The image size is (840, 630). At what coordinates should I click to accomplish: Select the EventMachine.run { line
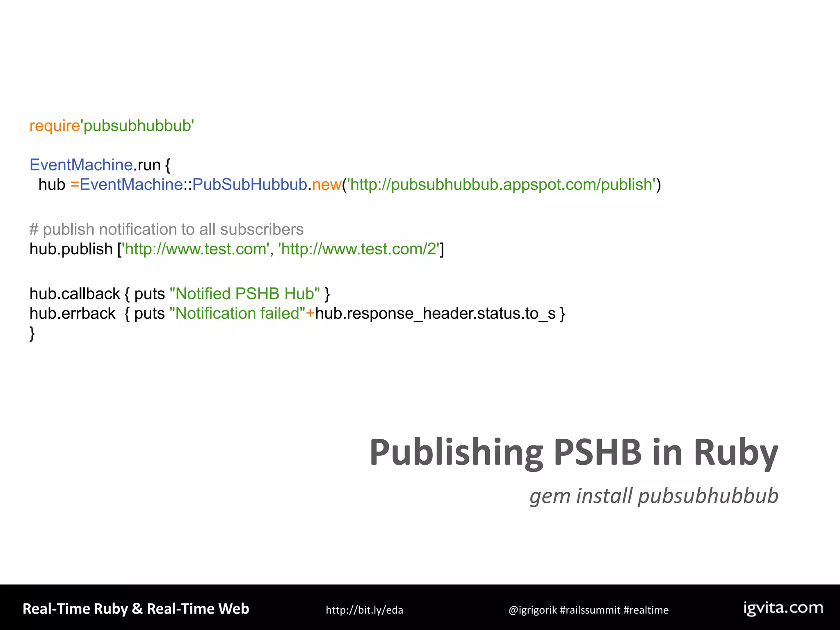click(x=100, y=165)
